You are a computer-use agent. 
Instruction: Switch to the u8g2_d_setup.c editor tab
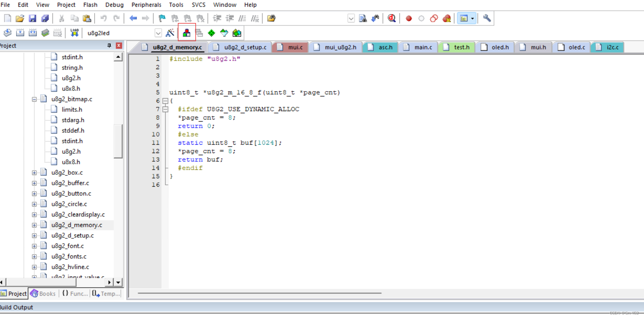click(240, 47)
